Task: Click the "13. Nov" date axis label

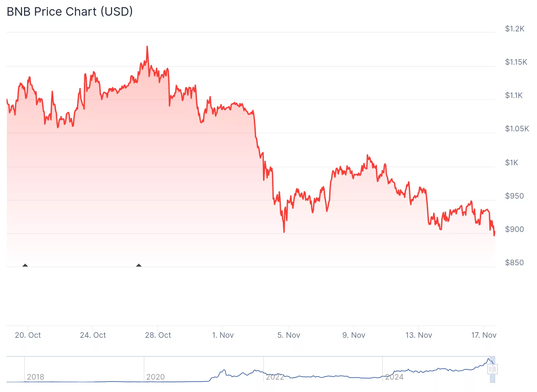Action: tap(418, 335)
